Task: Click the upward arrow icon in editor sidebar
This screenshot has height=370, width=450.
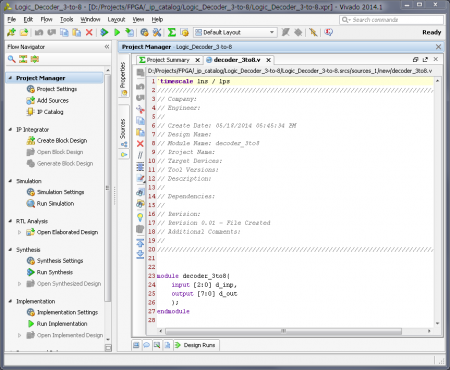Action: (x=140, y=243)
